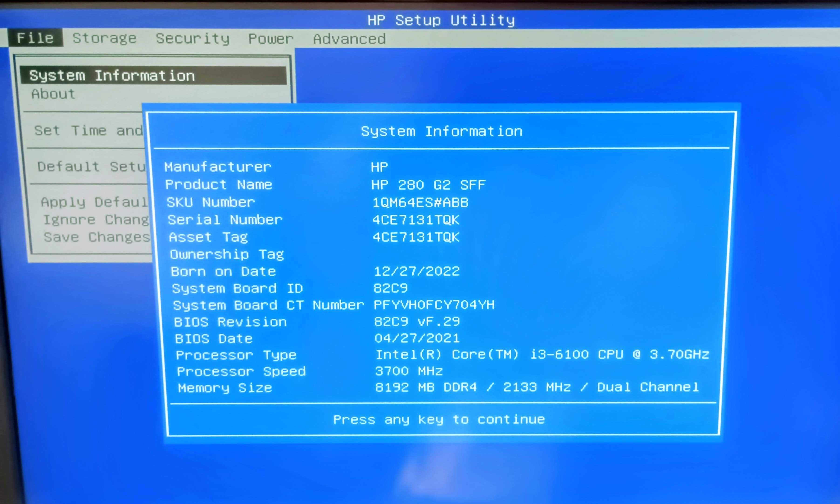The image size is (840, 504).
Task: Click the BIOS Date label
Action: tap(214, 339)
